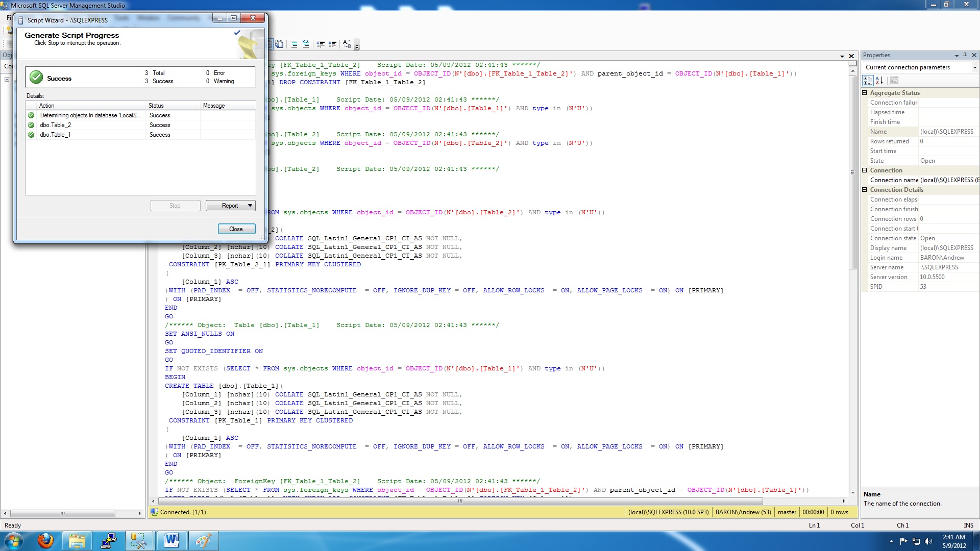
Task: Click the Property Pages icon in Properties
Action: [x=894, y=81]
